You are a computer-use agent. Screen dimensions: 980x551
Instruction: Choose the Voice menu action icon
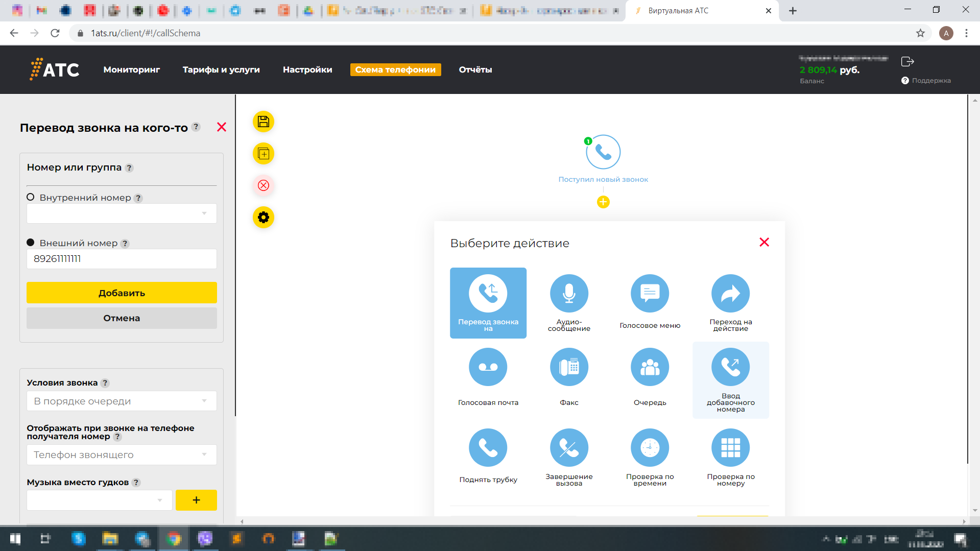pyautogui.click(x=650, y=294)
